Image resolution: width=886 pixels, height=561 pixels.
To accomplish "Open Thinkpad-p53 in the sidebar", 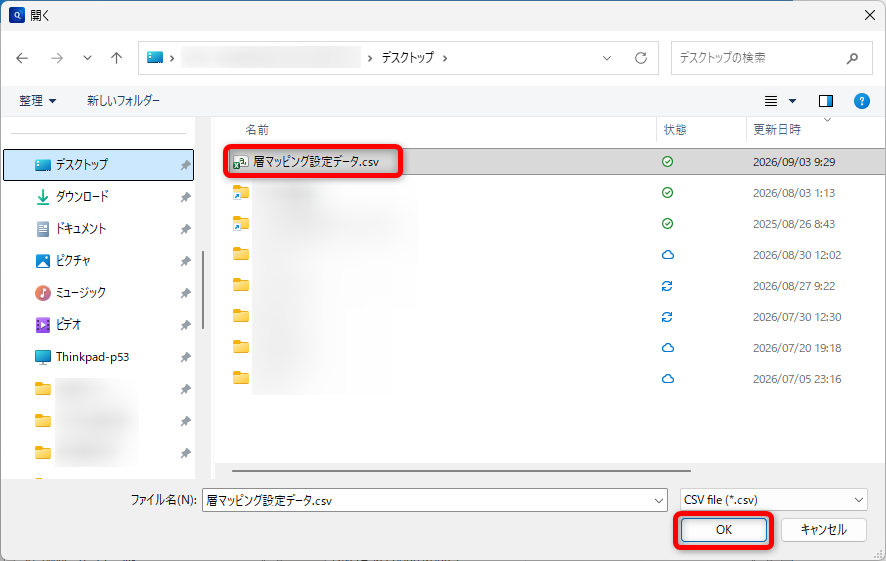I will click(x=92, y=357).
